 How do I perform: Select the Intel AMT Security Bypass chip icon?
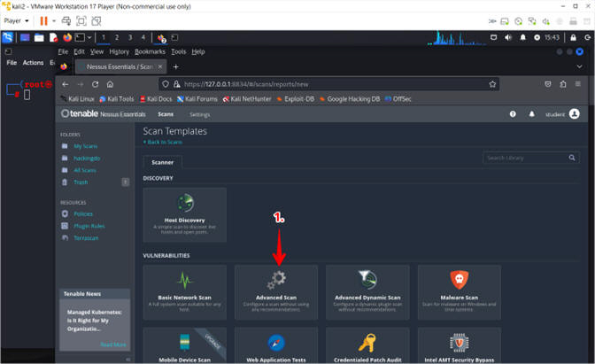pos(460,343)
